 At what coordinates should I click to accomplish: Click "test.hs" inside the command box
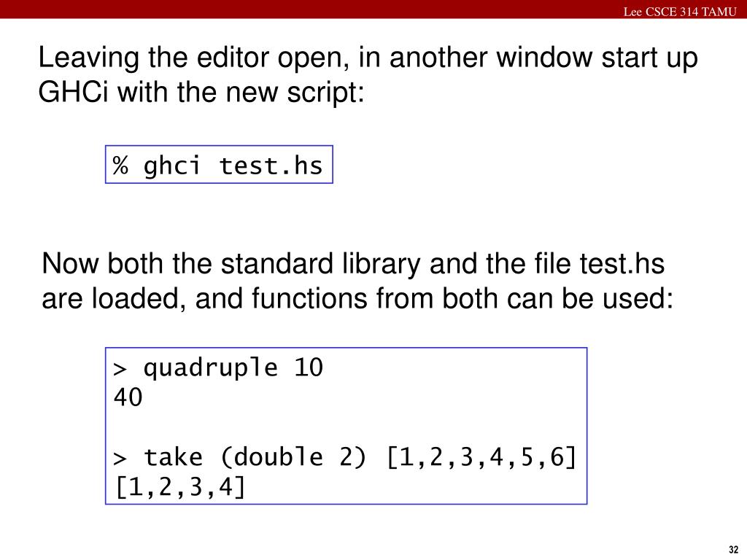(271, 166)
